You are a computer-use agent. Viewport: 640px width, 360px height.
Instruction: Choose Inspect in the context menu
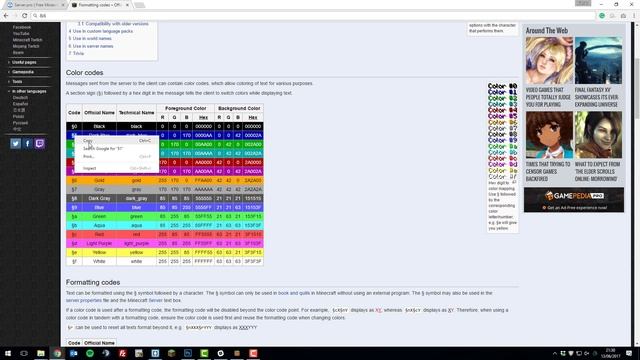117,168
